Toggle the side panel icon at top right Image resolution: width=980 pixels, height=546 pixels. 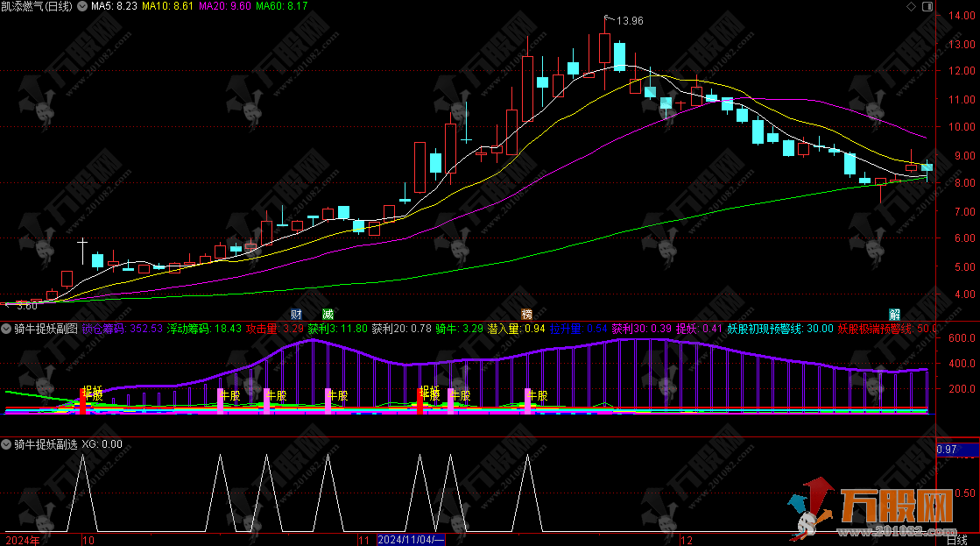(x=927, y=6)
